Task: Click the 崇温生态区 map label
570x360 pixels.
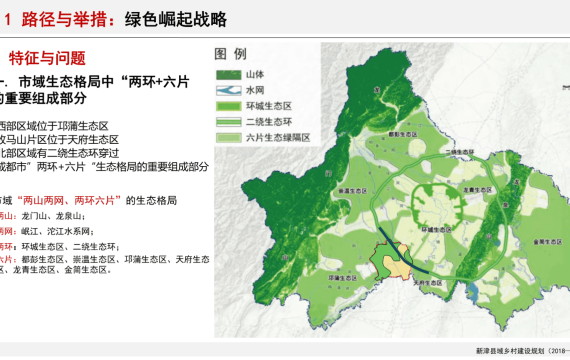Action: pyautogui.click(x=353, y=191)
